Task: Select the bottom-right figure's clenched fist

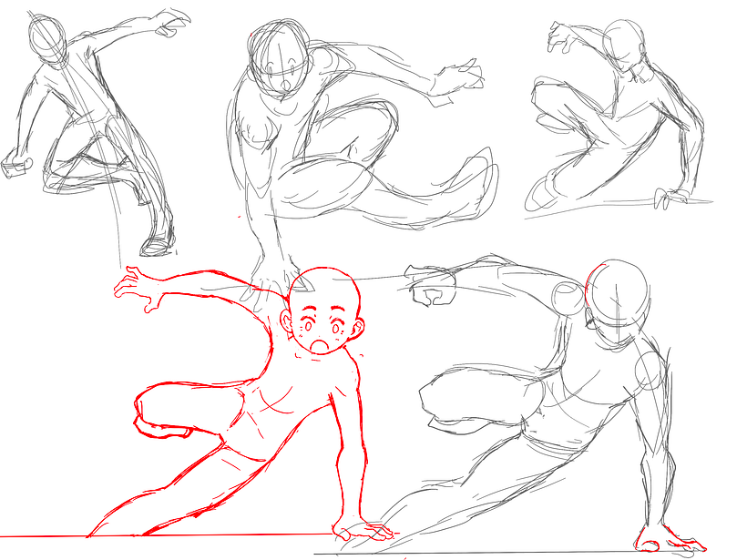Action: click(431, 286)
